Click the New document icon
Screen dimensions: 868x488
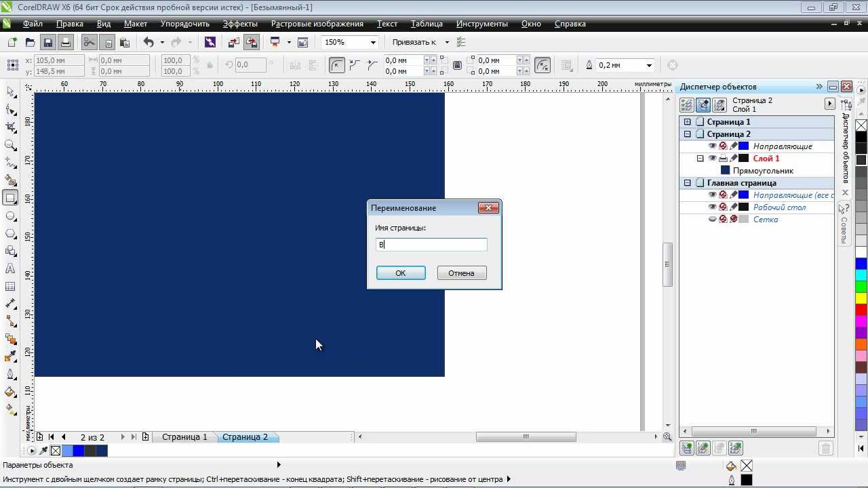tap(12, 42)
